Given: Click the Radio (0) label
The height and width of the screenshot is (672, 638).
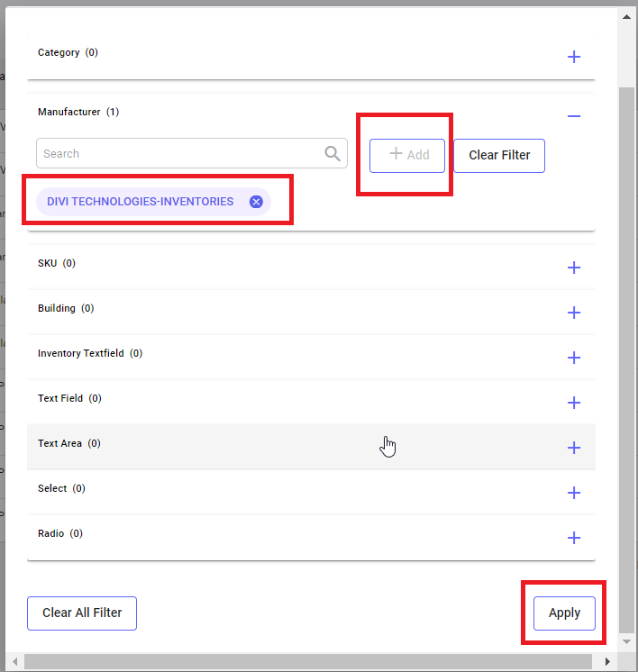Looking at the screenshot, I should pyautogui.click(x=60, y=533).
